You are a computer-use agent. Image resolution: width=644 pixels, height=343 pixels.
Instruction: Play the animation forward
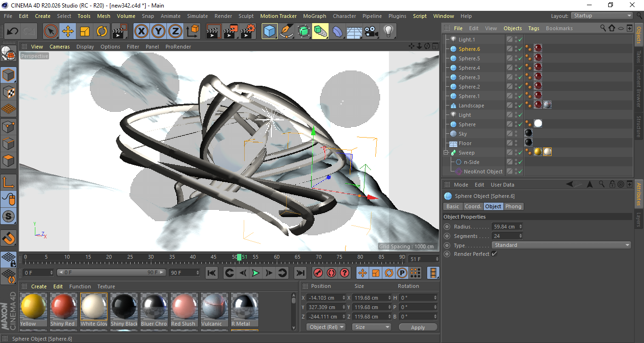pyautogui.click(x=256, y=273)
